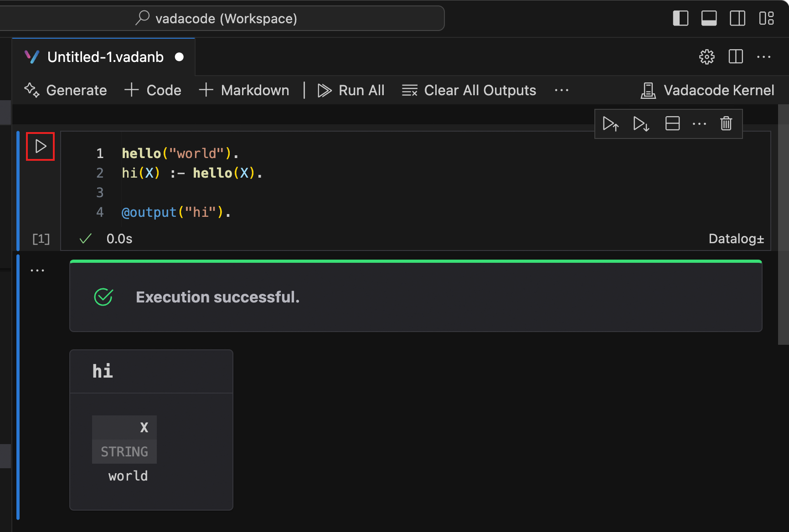Viewport: 789px width, 532px height.
Task: Click the unsaved dot on Untitled-1 tab
Action: pos(179,57)
